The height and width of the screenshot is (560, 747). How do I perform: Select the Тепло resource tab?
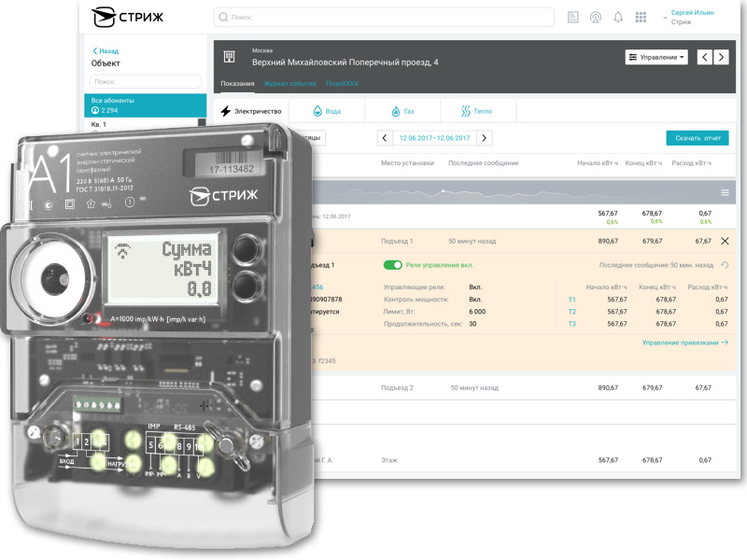point(478,111)
